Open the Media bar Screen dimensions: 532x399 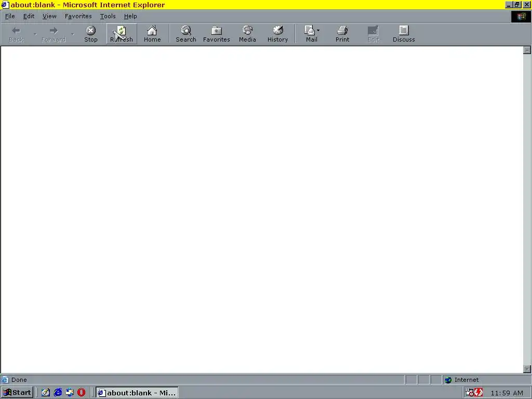[247, 34]
